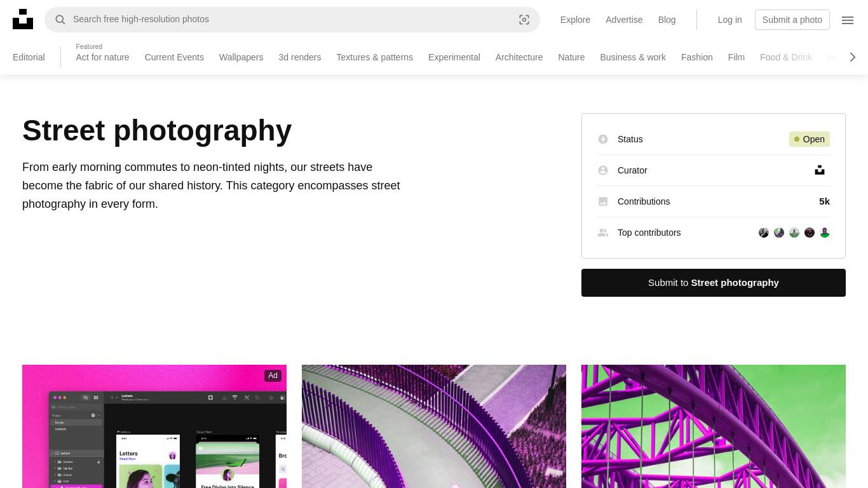Open the first top contributor avatar

(764, 233)
